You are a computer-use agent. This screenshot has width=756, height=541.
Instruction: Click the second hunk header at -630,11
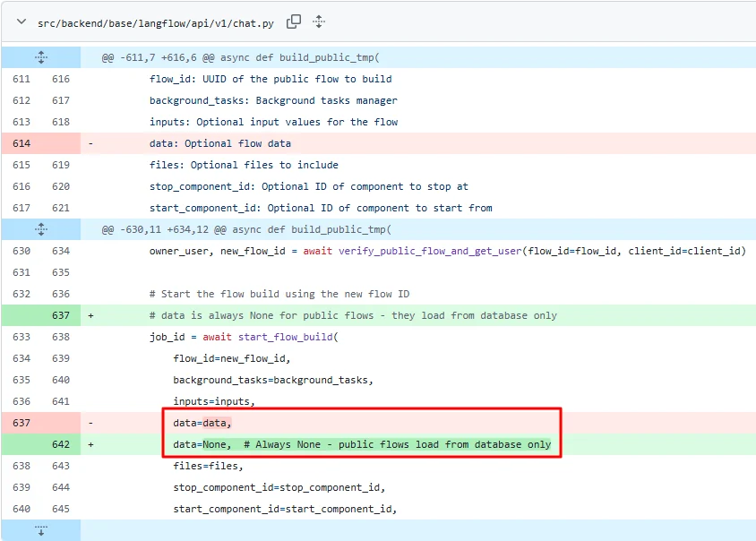click(246, 229)
